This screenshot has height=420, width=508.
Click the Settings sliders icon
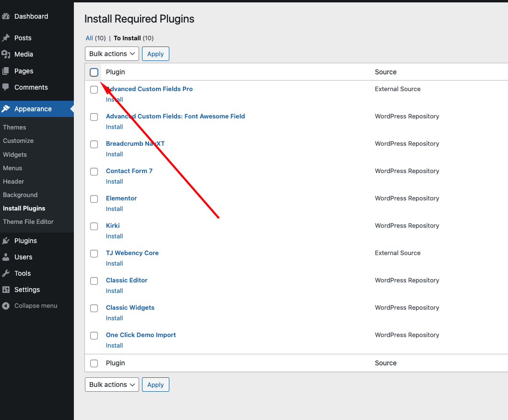[x=6, y=290]
